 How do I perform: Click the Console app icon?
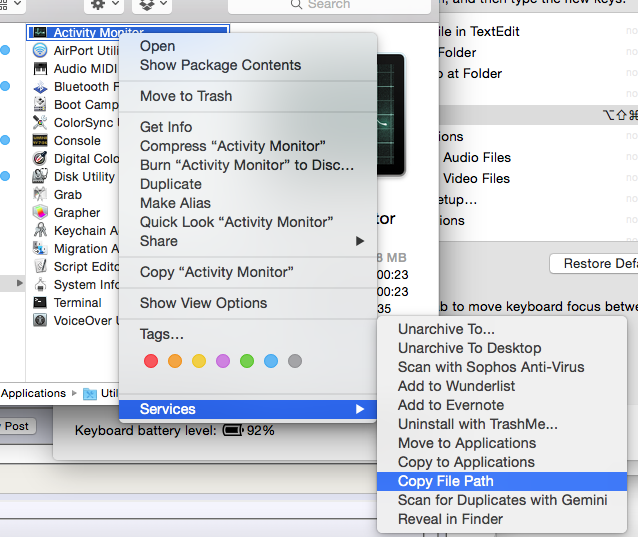[x=40, y=140]
